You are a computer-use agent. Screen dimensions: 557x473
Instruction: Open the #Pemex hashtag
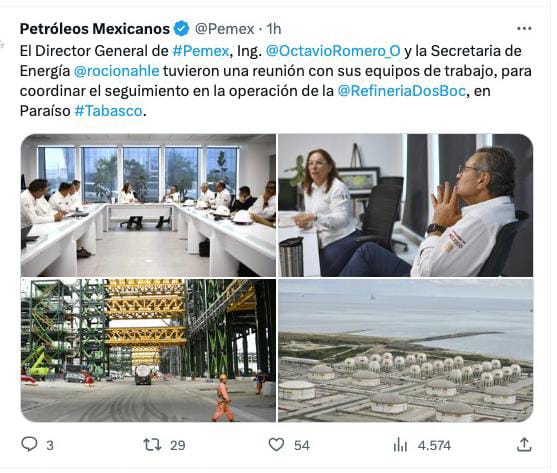click(x=201, y=51)
